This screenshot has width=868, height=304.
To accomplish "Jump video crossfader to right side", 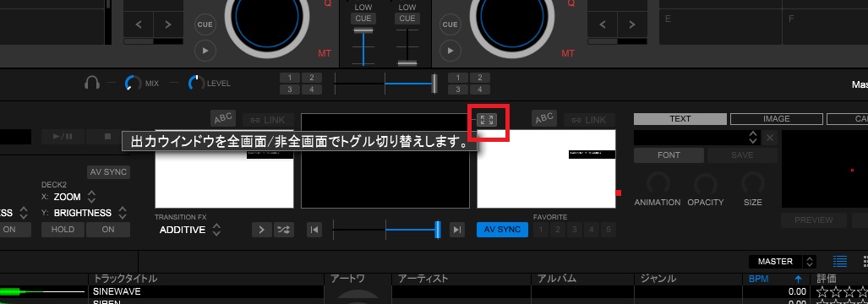I will pos(456,230).
